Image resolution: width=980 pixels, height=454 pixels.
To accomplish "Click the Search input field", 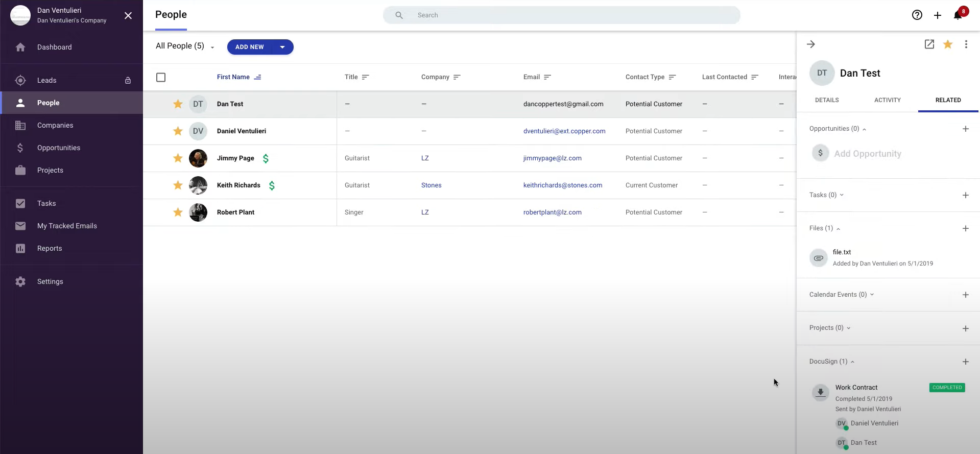I will coord(562,15).
